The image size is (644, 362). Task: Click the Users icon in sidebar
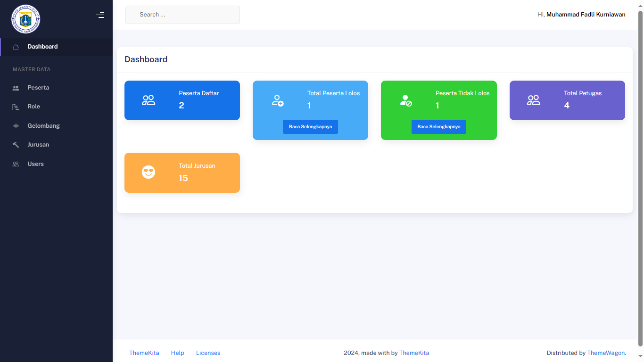tap(16, 164)
